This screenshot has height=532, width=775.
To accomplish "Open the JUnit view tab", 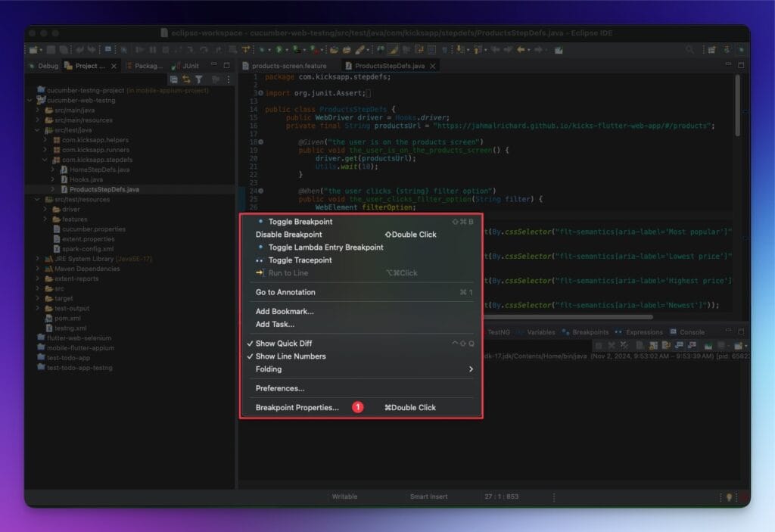I will [x=185, y=66].
